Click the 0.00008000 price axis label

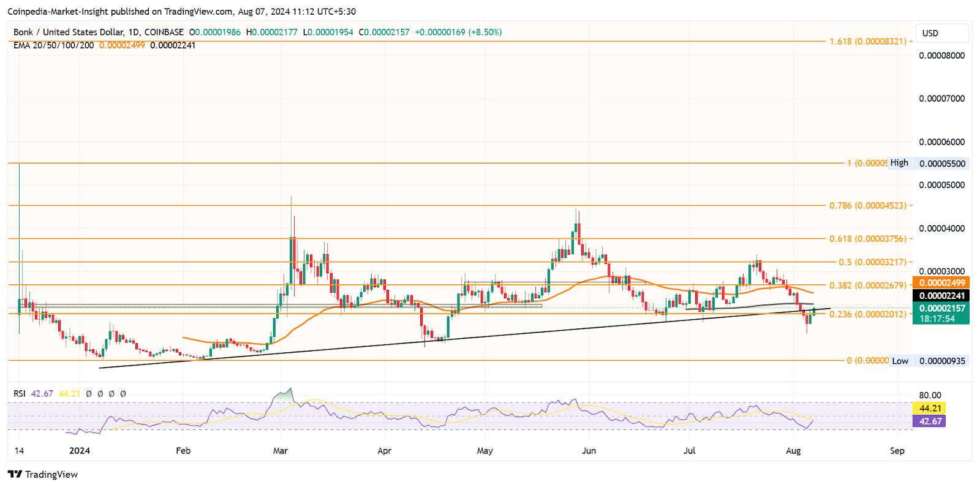[x=942, y=55]
